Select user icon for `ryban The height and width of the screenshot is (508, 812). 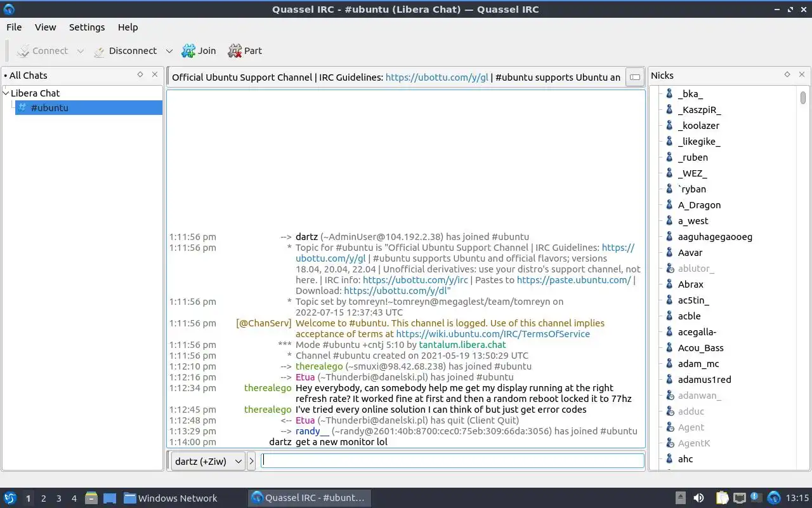[669, 189]
